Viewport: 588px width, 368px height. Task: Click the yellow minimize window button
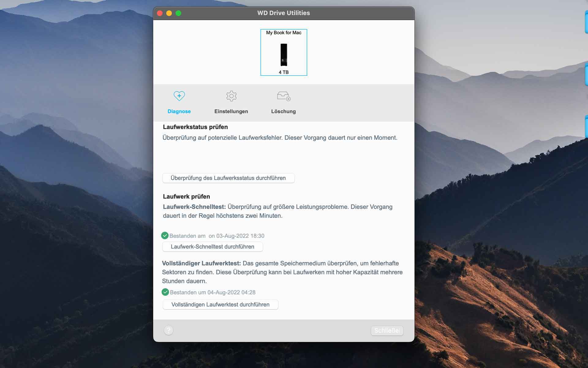click(x=169, y=13)
